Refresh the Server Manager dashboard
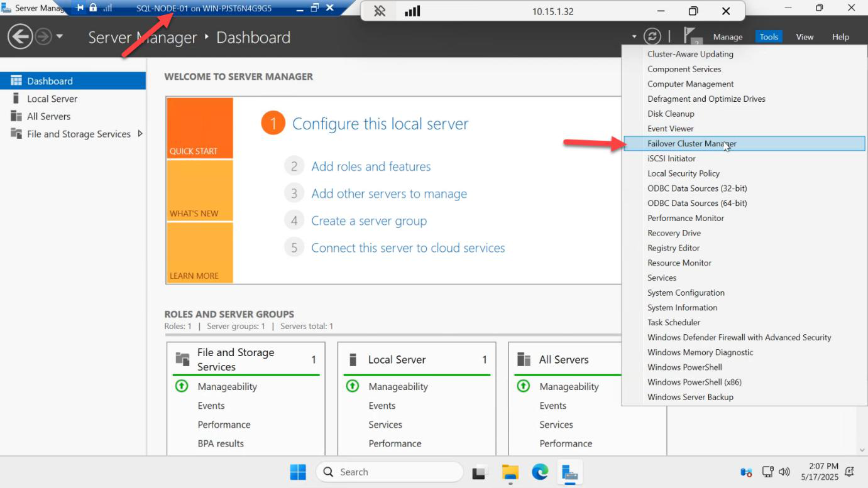868x488 pixels. click(652, 36)
